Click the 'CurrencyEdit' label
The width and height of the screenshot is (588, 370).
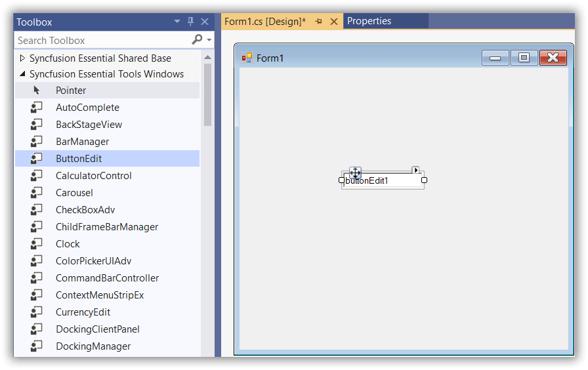[83, 312]
